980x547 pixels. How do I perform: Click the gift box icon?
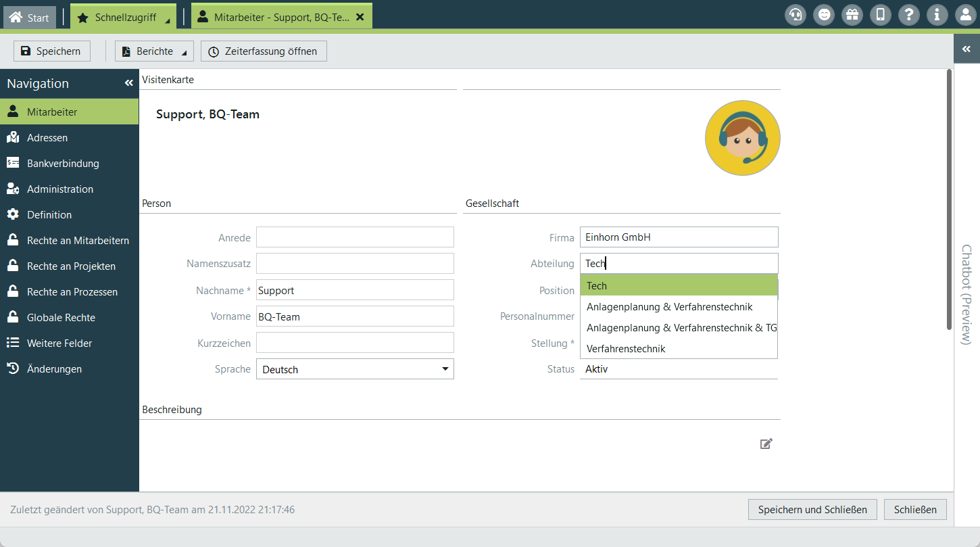click(852, 15)
